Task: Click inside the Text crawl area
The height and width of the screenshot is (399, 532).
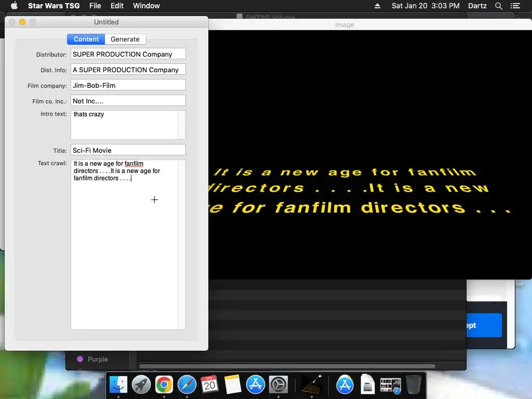Action: tap(124, 244)
